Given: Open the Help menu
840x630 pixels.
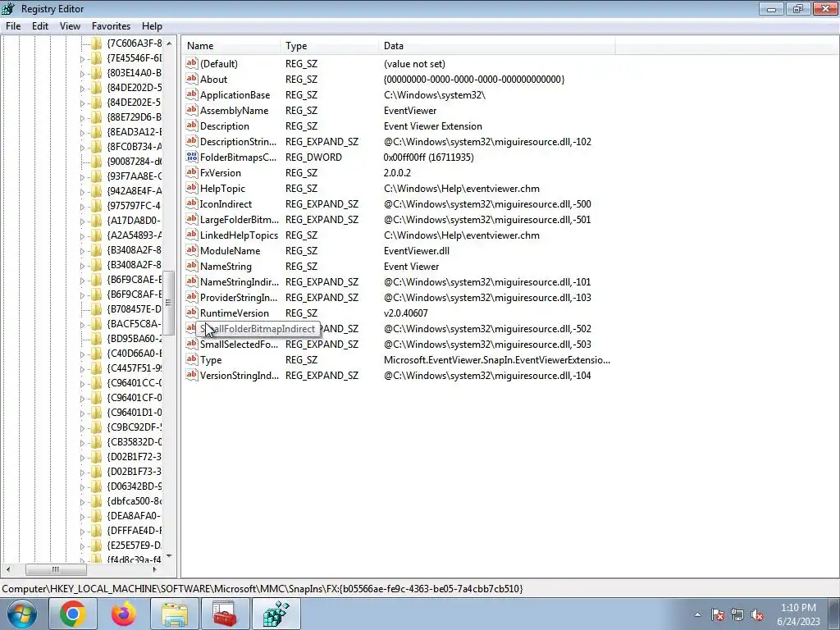Looking at the screenshot, I should coord(152,25).
